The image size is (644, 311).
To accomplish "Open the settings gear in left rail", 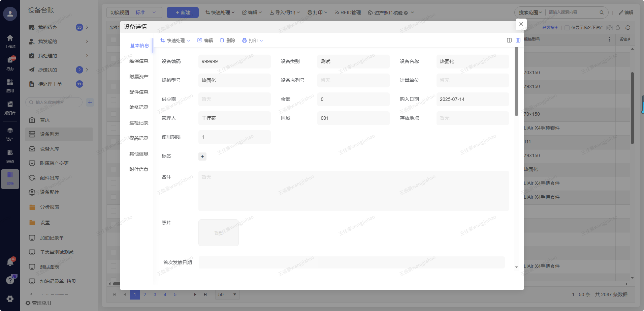I will pos(10,299).
